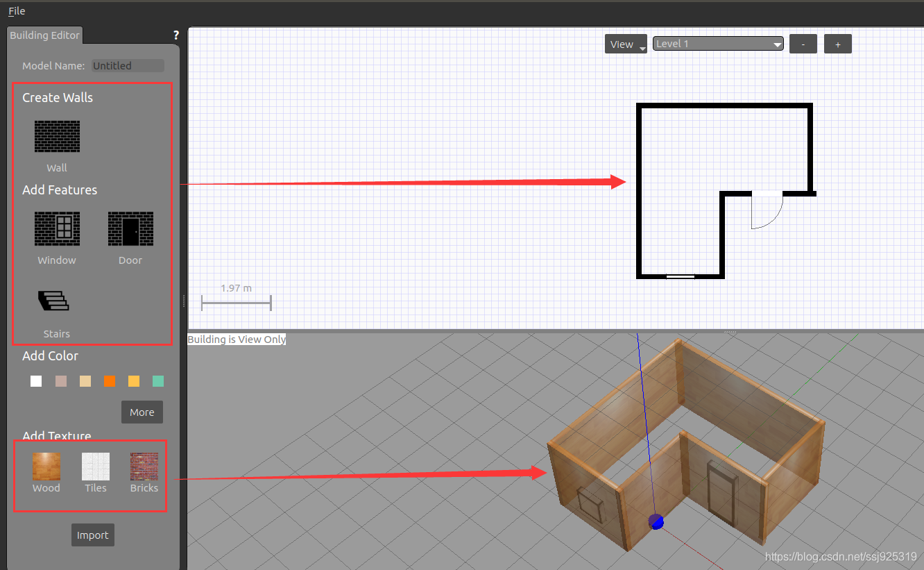Screen dimensions: 924x570
Task: Open the View dropdown menu
Action: [x=626, y=44]
